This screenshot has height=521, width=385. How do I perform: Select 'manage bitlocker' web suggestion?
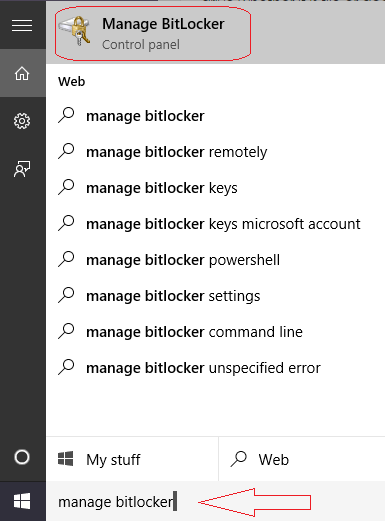tap(215, 116)
